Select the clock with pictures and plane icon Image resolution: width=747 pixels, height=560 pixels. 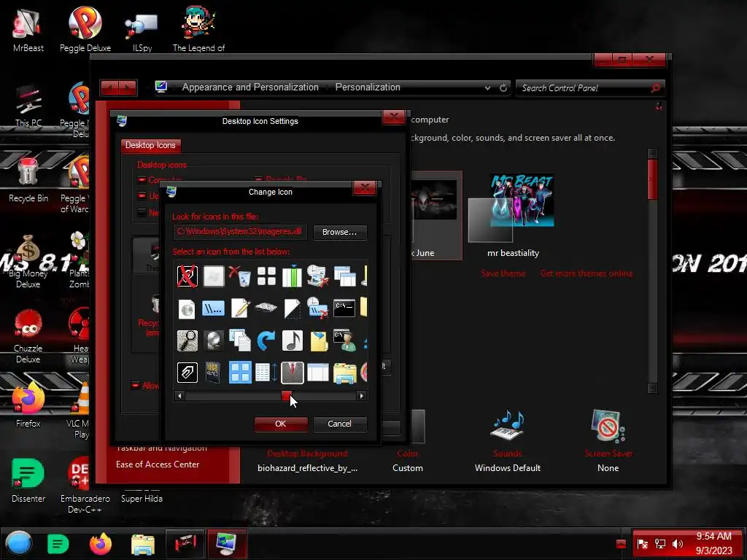point(318,276)
